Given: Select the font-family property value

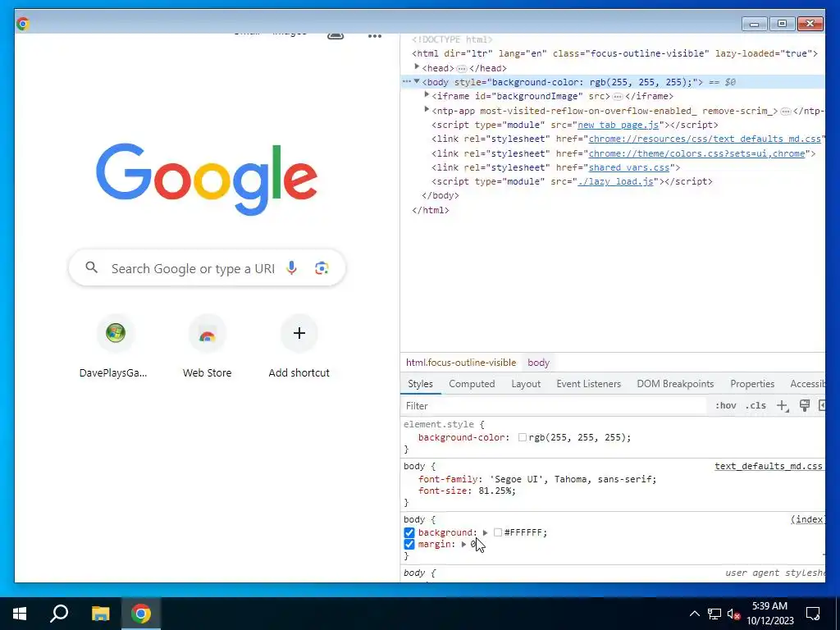Looking at the screenshot, I should [x=573, y=479].
